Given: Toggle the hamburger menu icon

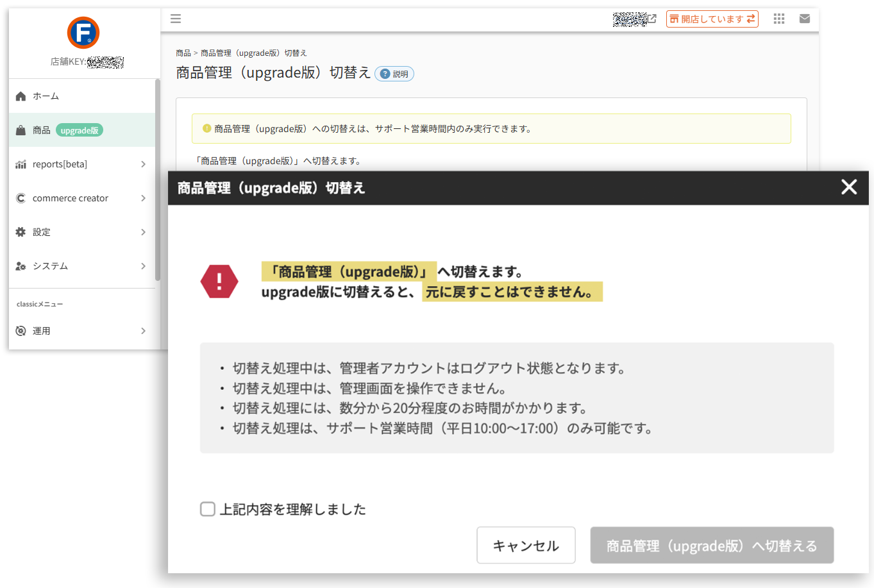Looking at the screenshot, I should pyautogui.click(x=176, y=19).
